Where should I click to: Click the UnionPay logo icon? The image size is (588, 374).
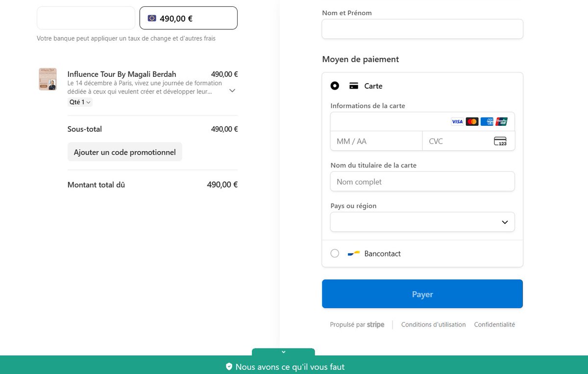(502, 121)
